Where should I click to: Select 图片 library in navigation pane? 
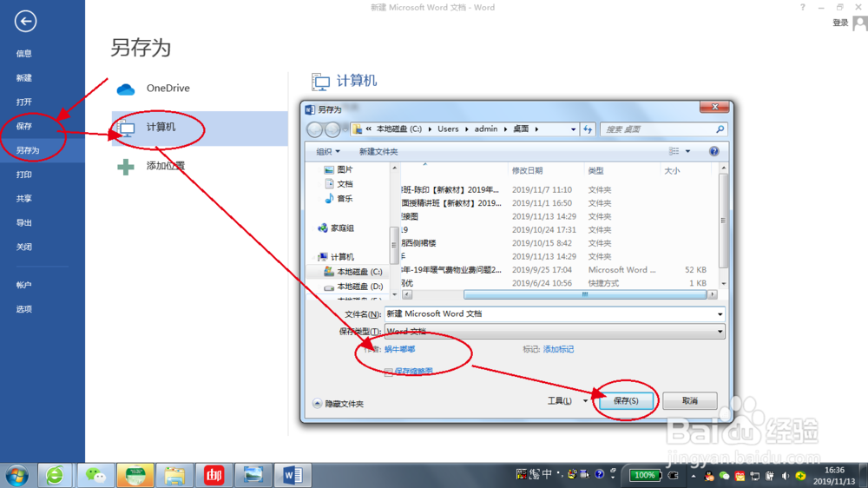(338, 169)
